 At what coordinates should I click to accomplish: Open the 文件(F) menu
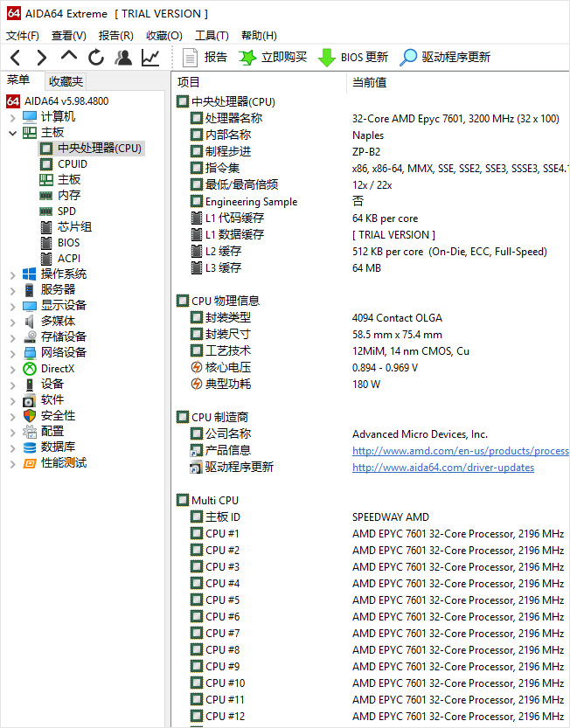pos(23,36)
